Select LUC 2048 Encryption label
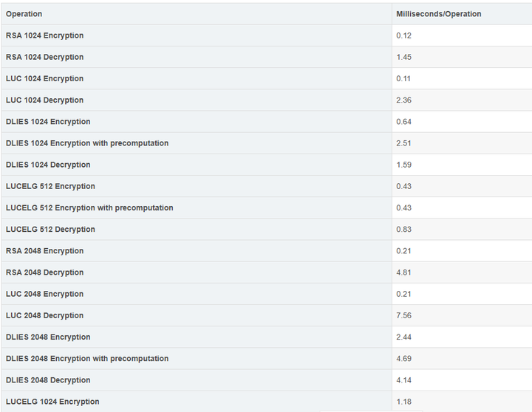 44,294
